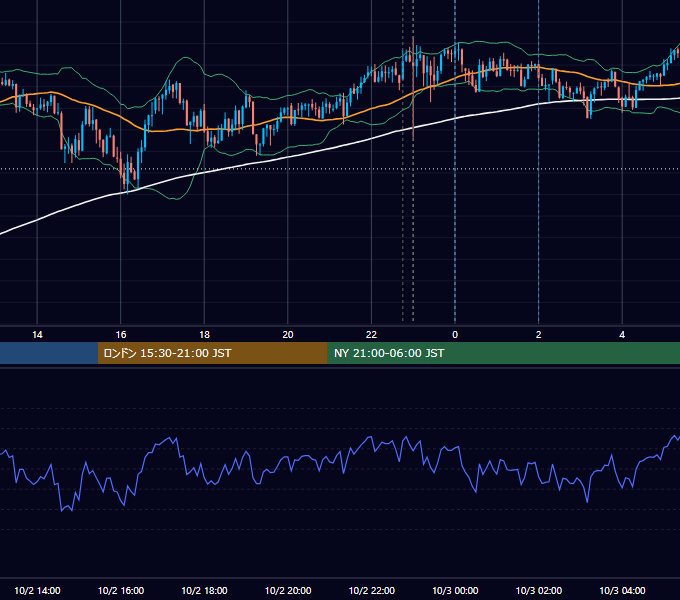
Task: Click the 4 hour axis label
Action: click(622, 335)
